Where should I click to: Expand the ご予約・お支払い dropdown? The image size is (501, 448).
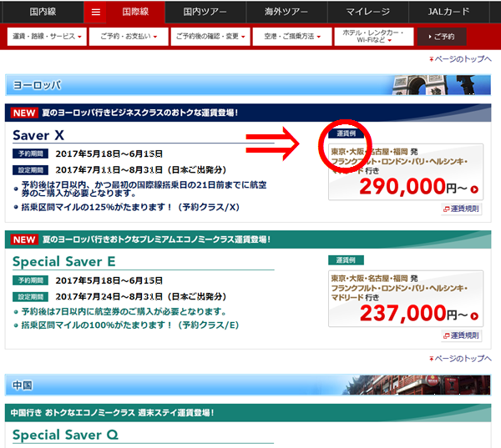(x=129, y=37)
